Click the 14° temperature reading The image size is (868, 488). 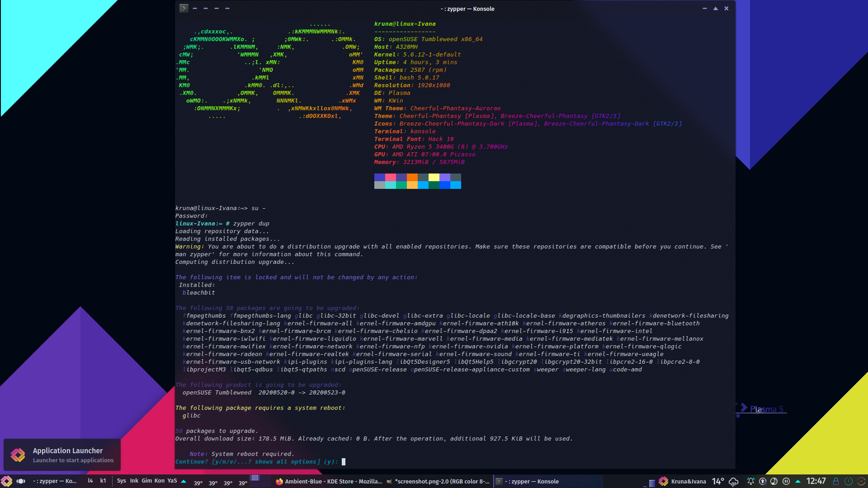tap(718, 482)
